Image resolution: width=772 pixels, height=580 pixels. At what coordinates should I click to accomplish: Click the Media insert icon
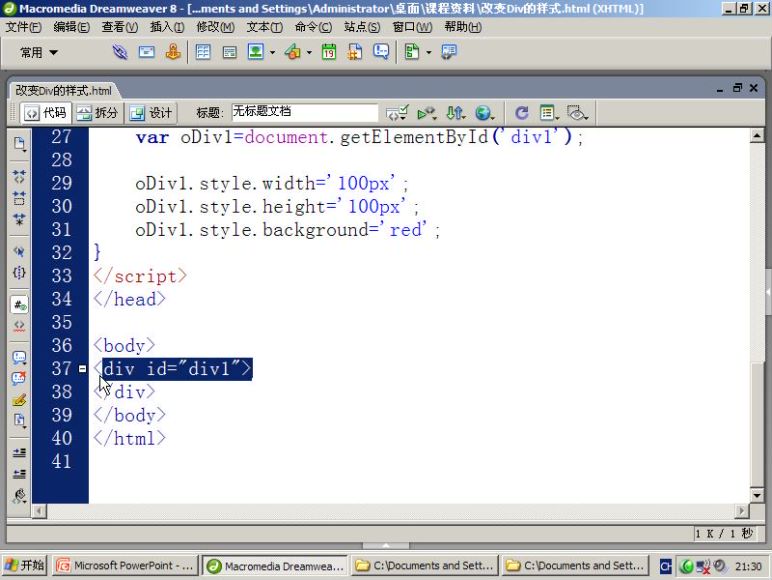[293, 52]
